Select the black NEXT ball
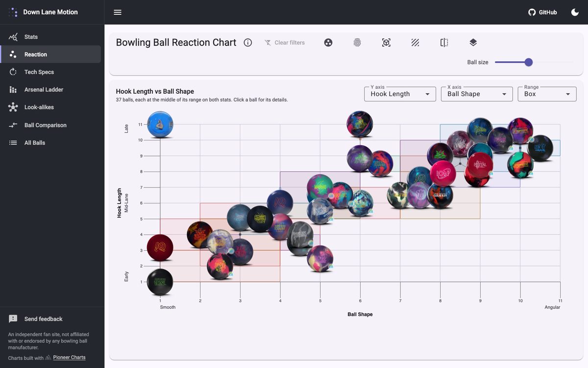Screen dimensions: 588x368 [x=540, y=148]
